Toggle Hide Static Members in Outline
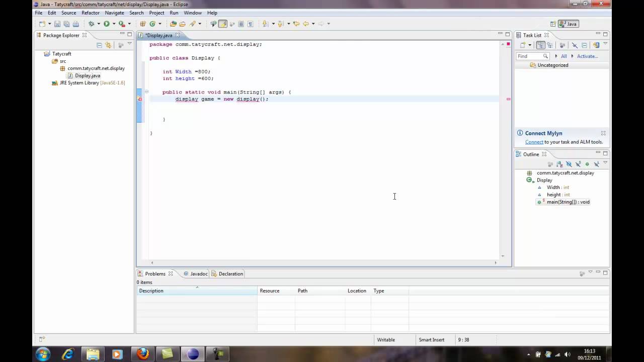Screen dimensions: 644x362 tap(578, 164)
